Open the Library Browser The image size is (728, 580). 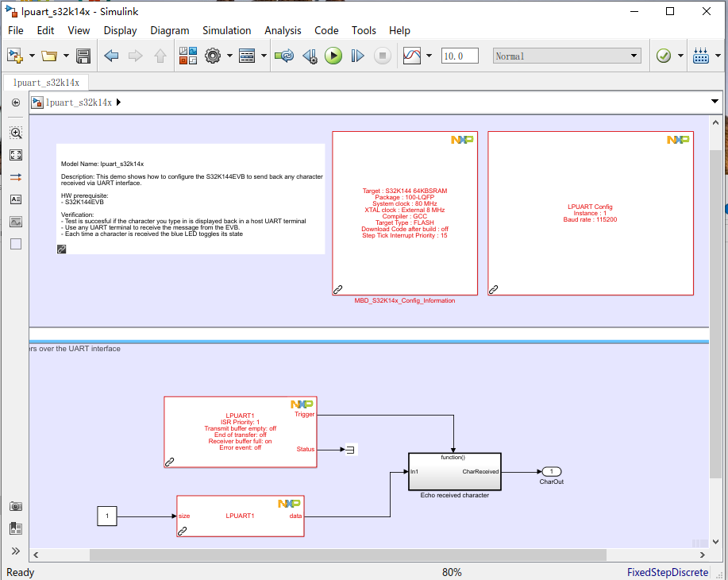click(x=188, y=56)
